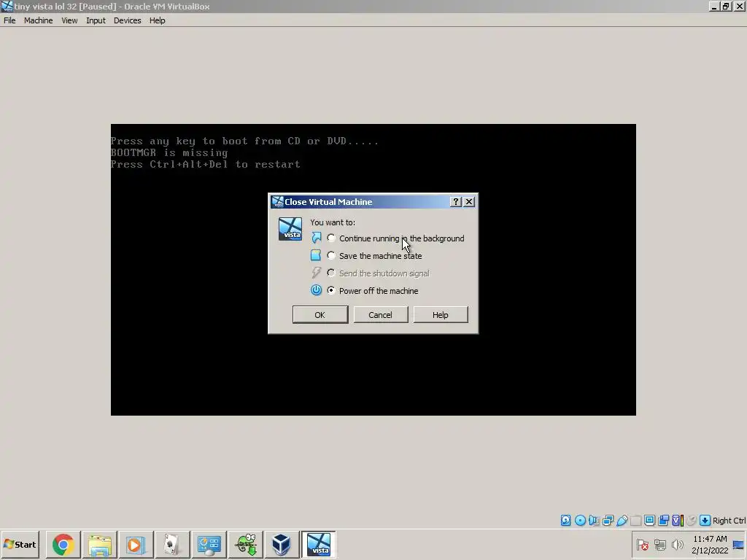This screenshot has width=747, height=560.
Task: Click the shared folders status icon
Action: (635, 521)
